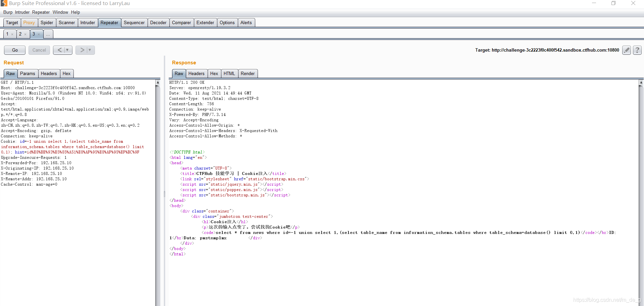Select Repeater request tab 1
Image resolution: width=644 pixels, height=306 pixels.
coord(7,34)
